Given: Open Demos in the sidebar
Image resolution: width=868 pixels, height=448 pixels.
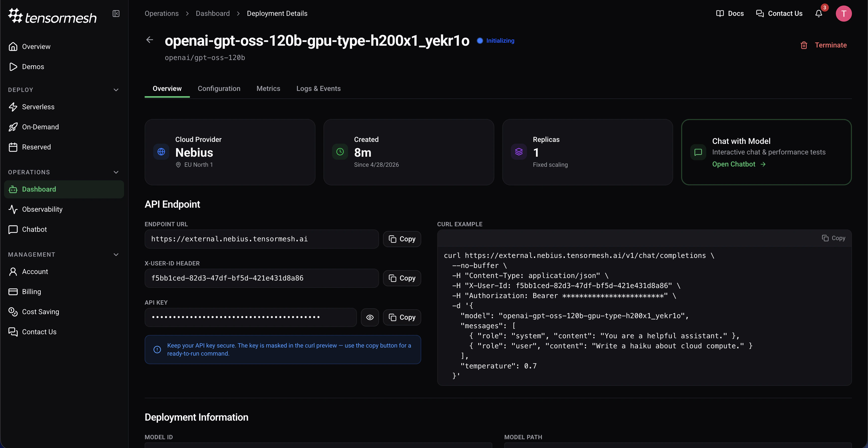Looking at the screenshot, I should pyautogui.click(x=64, y=67).
